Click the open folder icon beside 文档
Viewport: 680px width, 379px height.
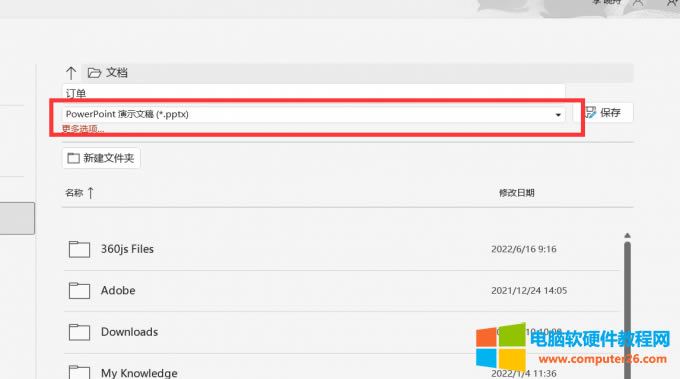(x=94, y=72)
